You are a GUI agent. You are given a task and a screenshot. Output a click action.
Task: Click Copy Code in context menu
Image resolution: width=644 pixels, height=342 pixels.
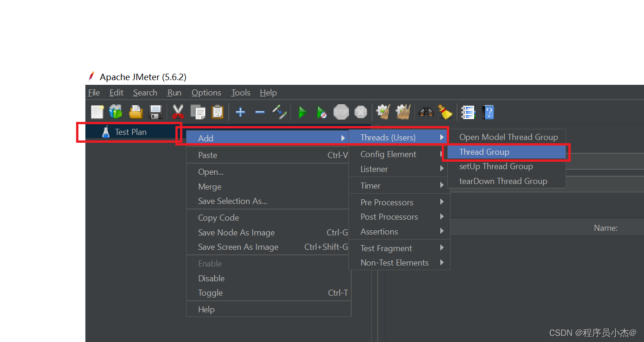click(x=268, y=218)
